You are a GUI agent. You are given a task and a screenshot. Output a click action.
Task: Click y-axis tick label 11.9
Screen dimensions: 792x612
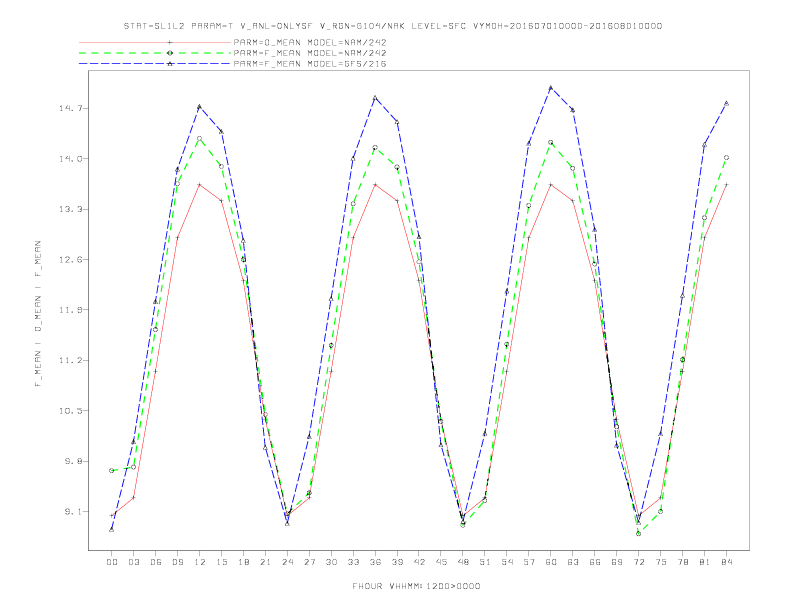70,310
